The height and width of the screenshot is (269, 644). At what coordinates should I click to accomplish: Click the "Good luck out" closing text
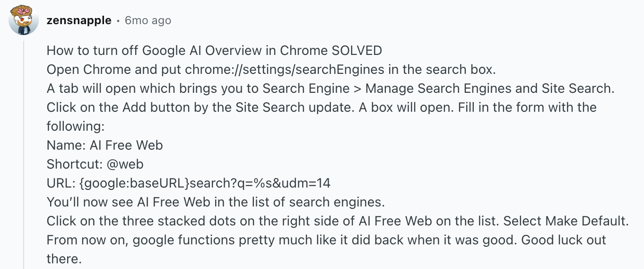564,240
